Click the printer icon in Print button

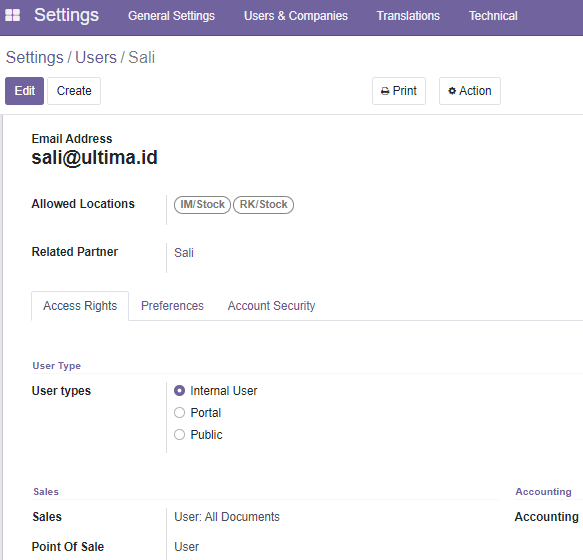click(385, 91)
